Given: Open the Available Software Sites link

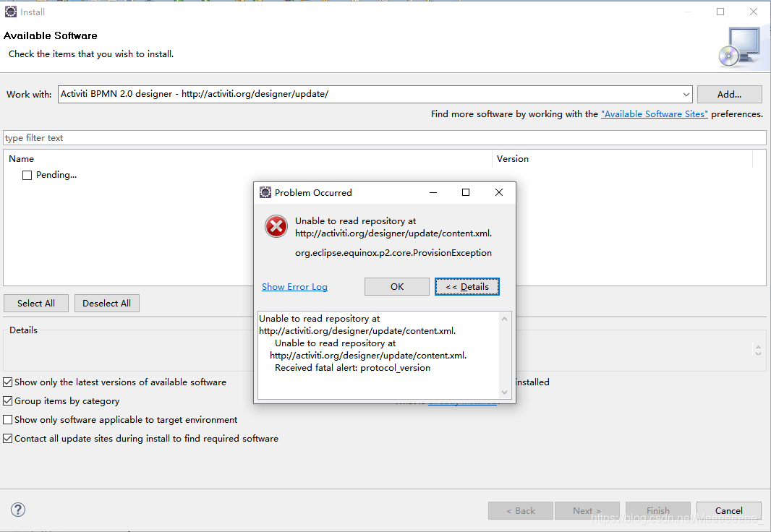Looking at the screenshot, I should tap(655, 114).
